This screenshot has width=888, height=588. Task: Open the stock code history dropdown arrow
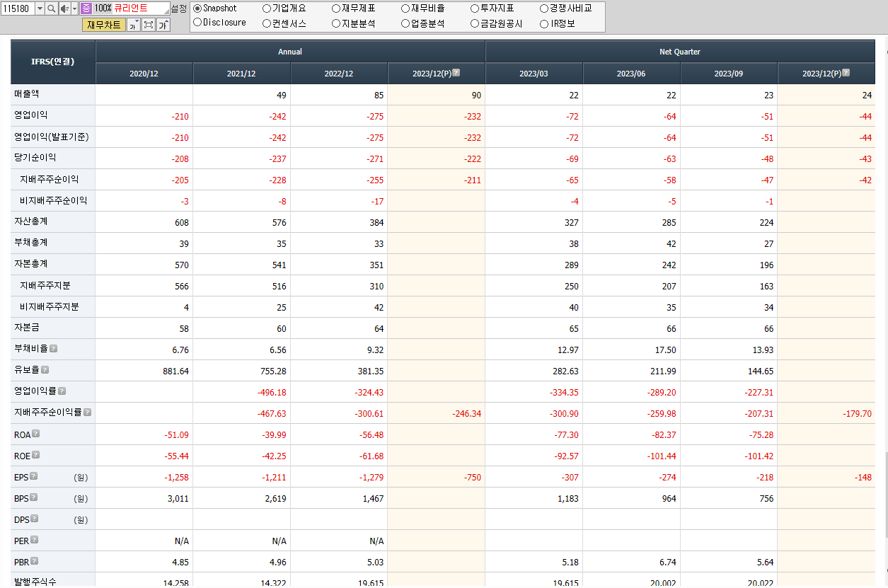click(40, 8)
